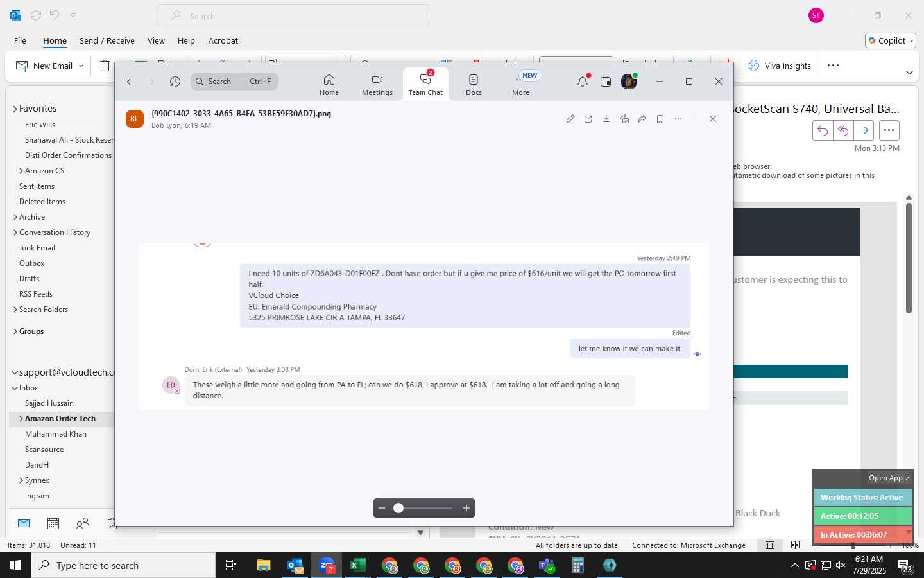
Task: Open the Scansource folder
Action: pos(44,450)
